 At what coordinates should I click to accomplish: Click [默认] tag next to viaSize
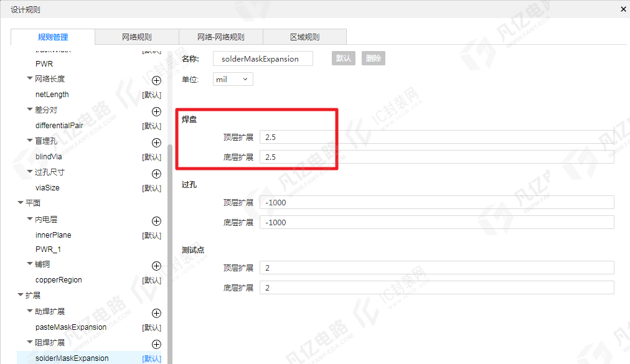151,189
